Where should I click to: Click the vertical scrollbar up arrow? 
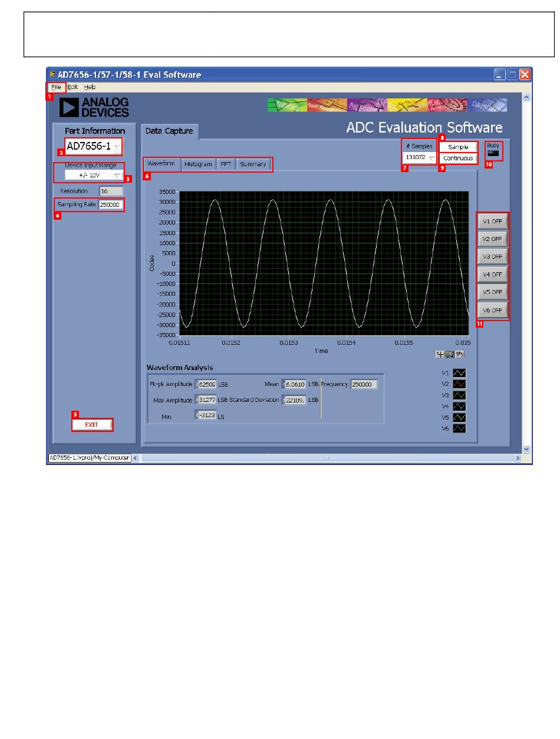(526, 97)
